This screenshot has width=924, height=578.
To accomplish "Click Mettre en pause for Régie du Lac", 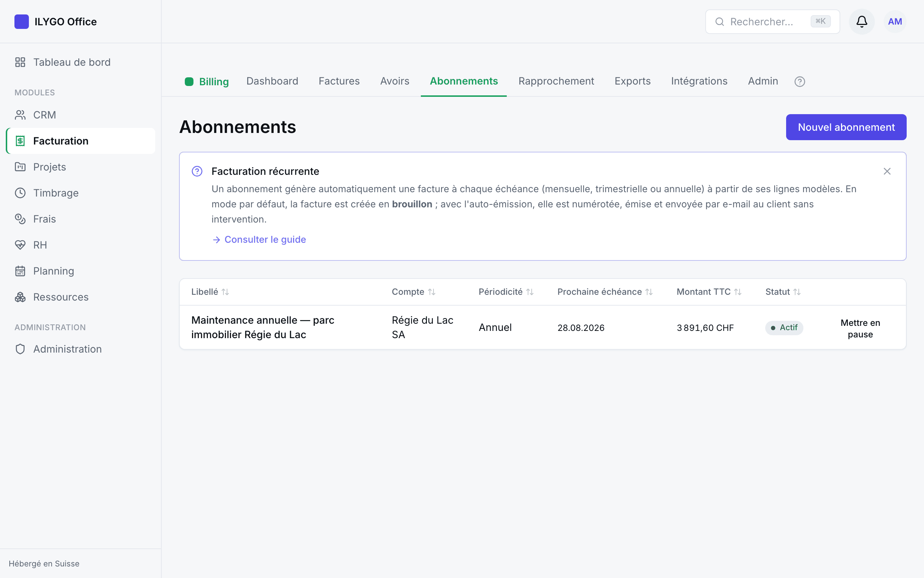I will (x=860, y=328).
